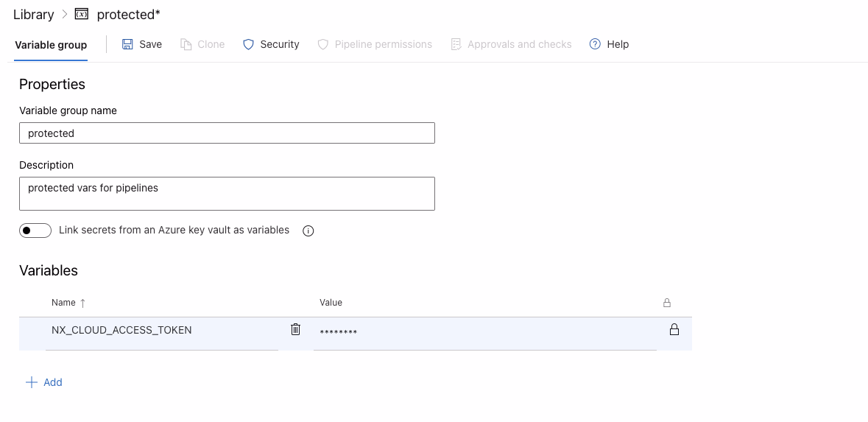Click the info icon beside key vault toggle

(x=308, y=231)
